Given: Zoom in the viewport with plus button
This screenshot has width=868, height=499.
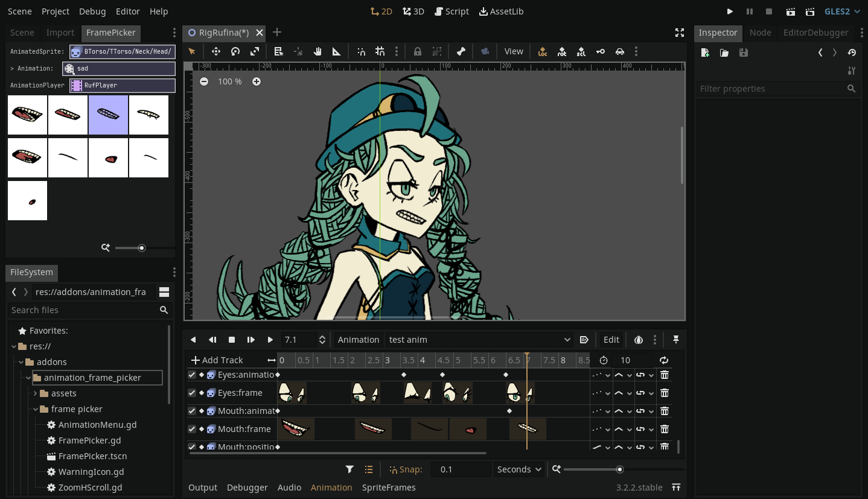Looking at the screenshot, I should [x=257, y=81].
